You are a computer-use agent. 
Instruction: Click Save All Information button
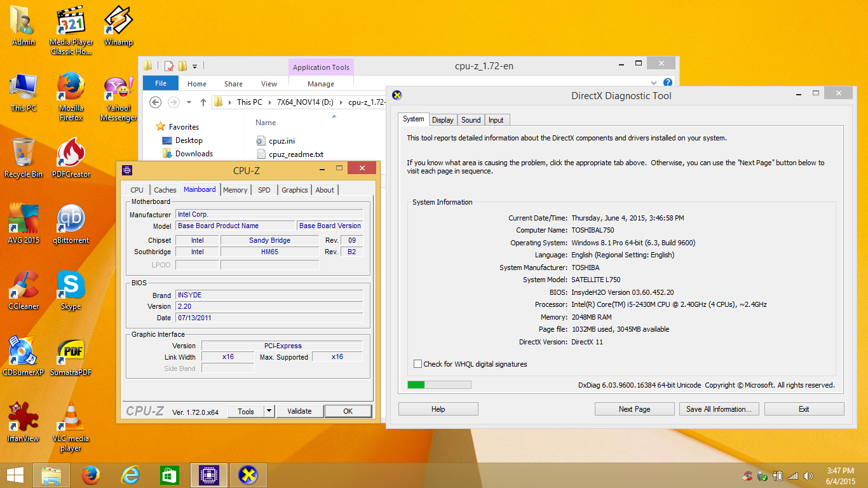tap(719, 409)
